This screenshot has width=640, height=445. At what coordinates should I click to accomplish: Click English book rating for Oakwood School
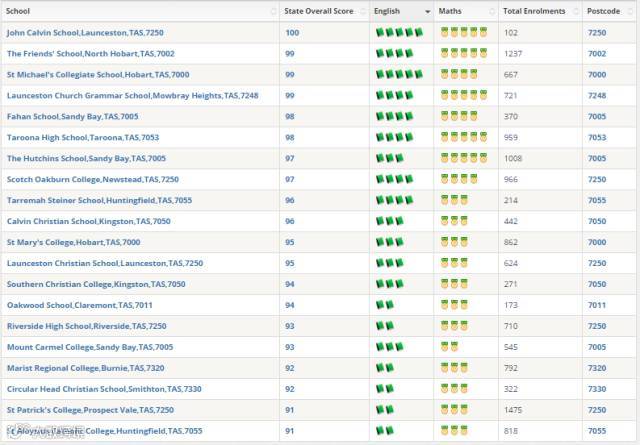(x=384, y=305)
